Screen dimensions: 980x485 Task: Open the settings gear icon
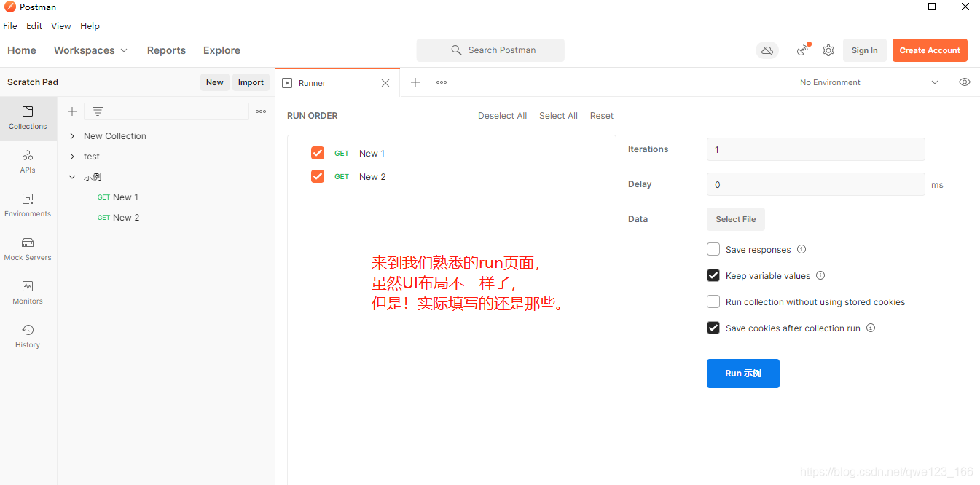(x=828, y=50)
